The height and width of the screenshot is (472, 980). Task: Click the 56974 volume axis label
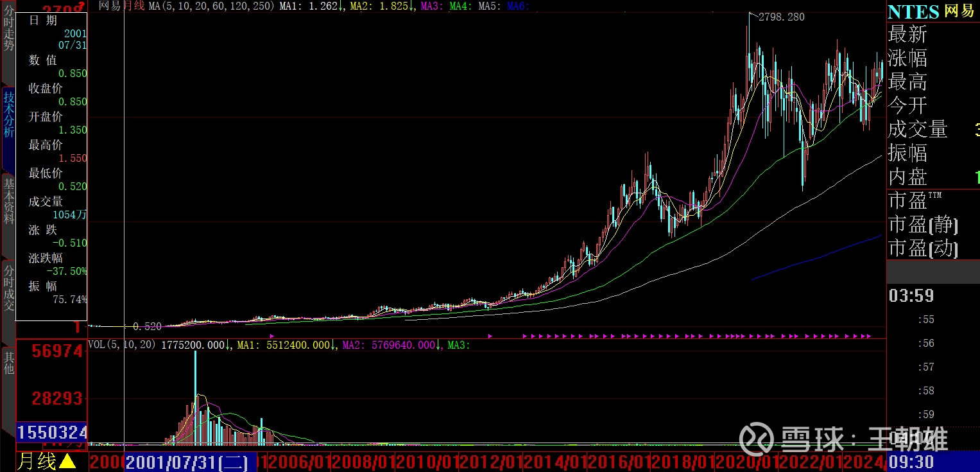click(x=58, y=351)
